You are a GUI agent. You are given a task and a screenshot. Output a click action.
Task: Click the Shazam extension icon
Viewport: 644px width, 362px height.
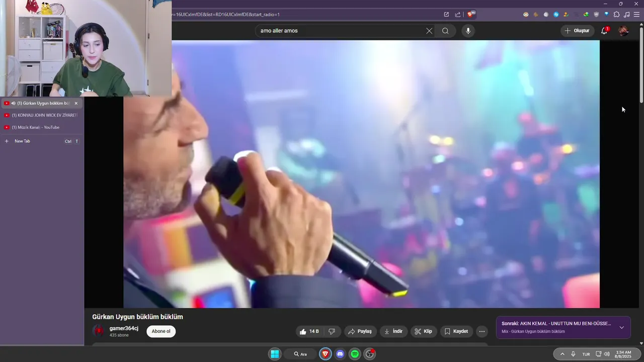click(556, 15)
